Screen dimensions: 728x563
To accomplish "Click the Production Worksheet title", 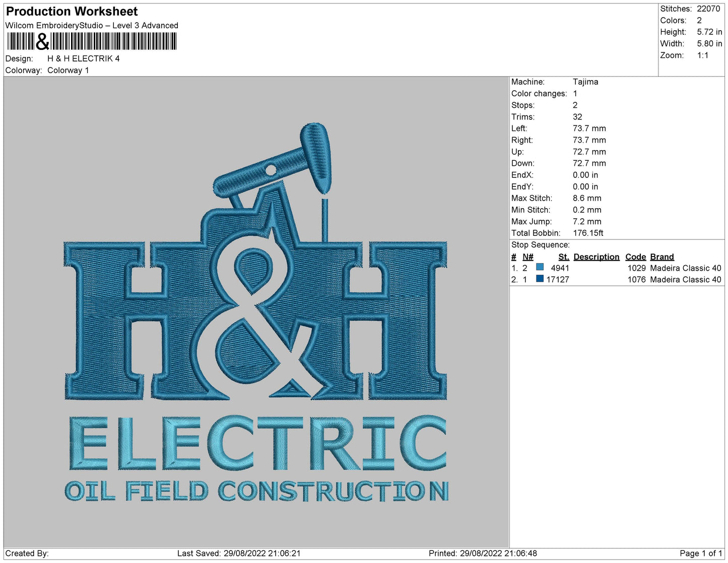I will [72, 11].
